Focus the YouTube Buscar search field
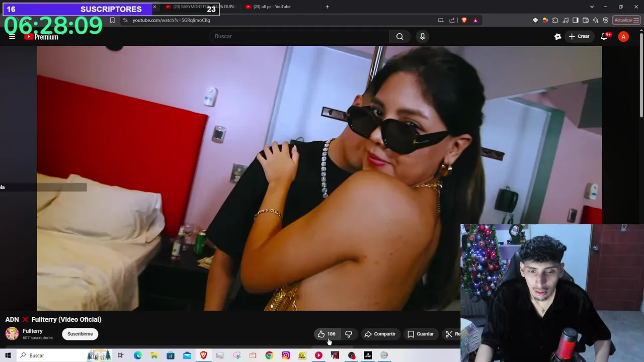Viewport: 644px width, 362px height. click(x=299, y=36)
